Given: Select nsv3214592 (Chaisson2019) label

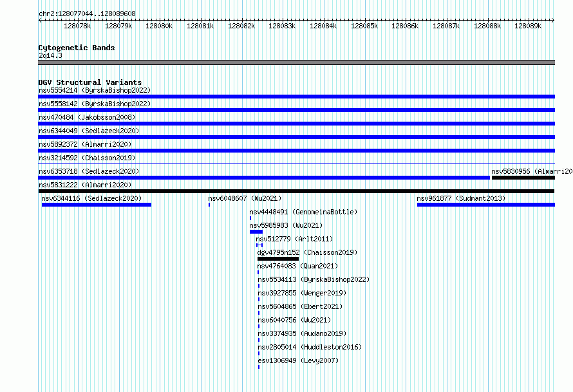Looking at the screenshot, I should [x=87, y=158].
